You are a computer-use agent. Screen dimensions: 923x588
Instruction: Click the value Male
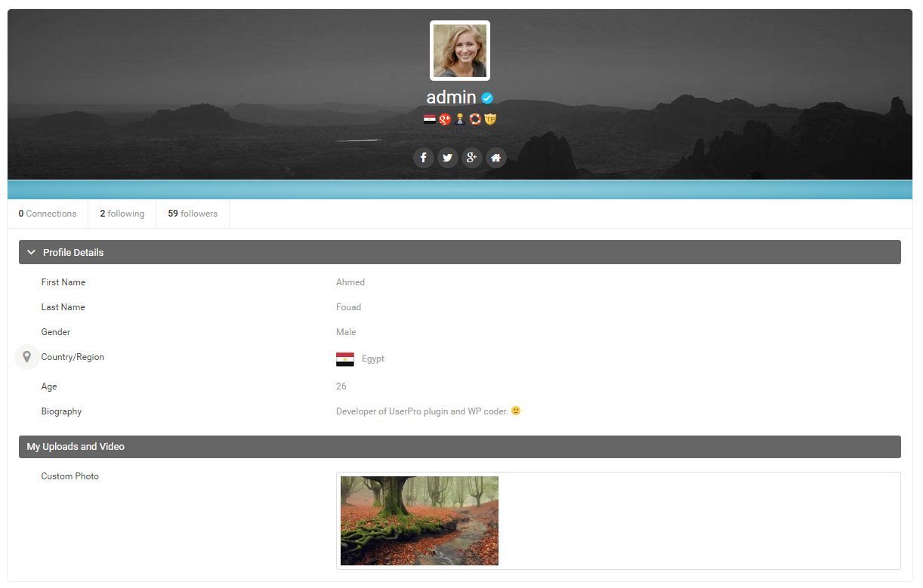tap(346, 332)
